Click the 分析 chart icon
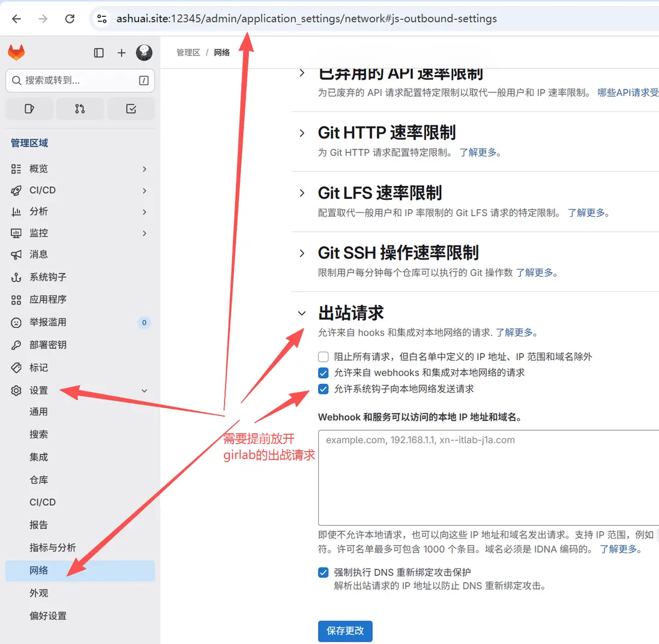659x644 pixels. pos(16,211)
